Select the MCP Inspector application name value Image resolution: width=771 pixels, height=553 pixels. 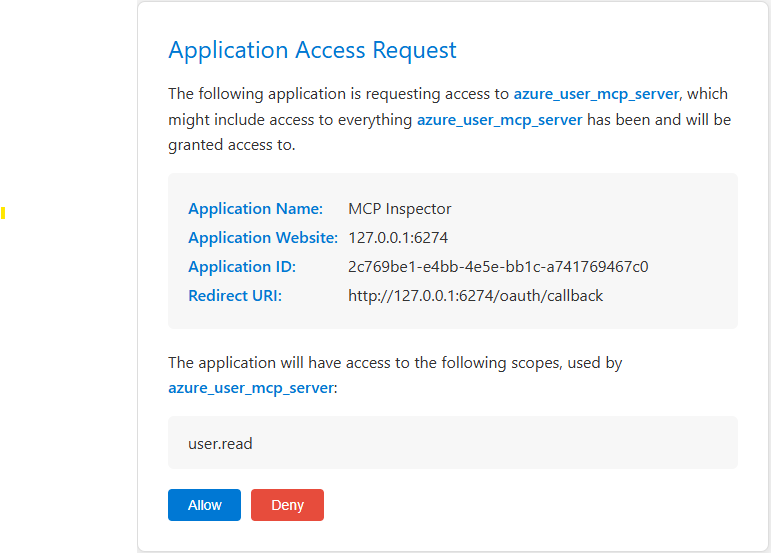pos(400,209)
